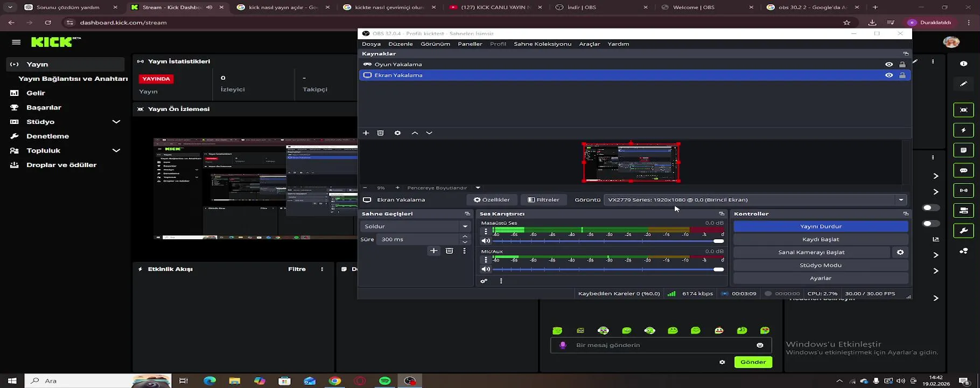980x388 pixels.
Task: Click Yayını Durdur to stop streaming
Action: pos(821,226)
